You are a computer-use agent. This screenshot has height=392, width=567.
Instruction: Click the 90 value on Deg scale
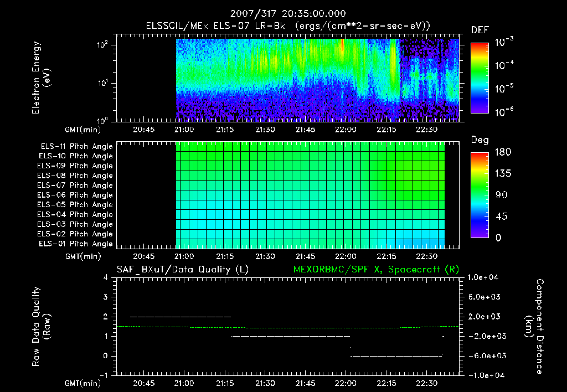[502, 195]
